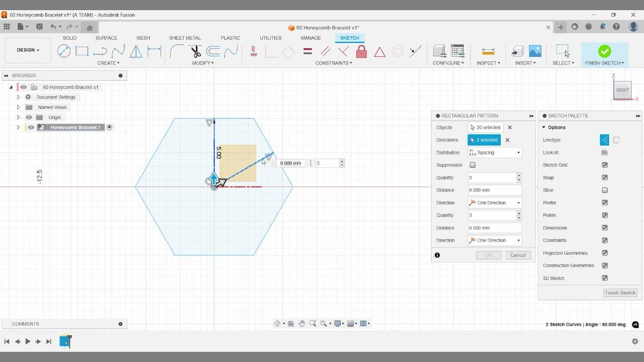Click the green Finish Sketch checkmark

click(x=604, y=51)
